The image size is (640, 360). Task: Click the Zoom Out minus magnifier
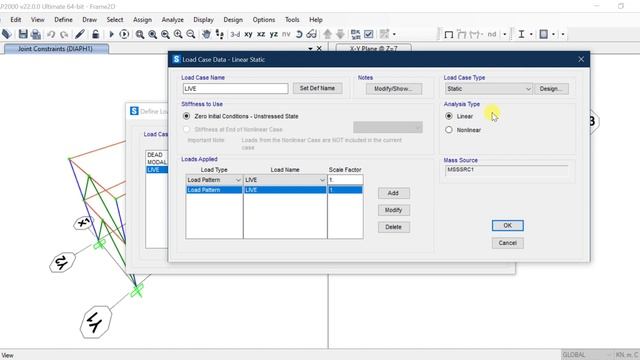191,34
